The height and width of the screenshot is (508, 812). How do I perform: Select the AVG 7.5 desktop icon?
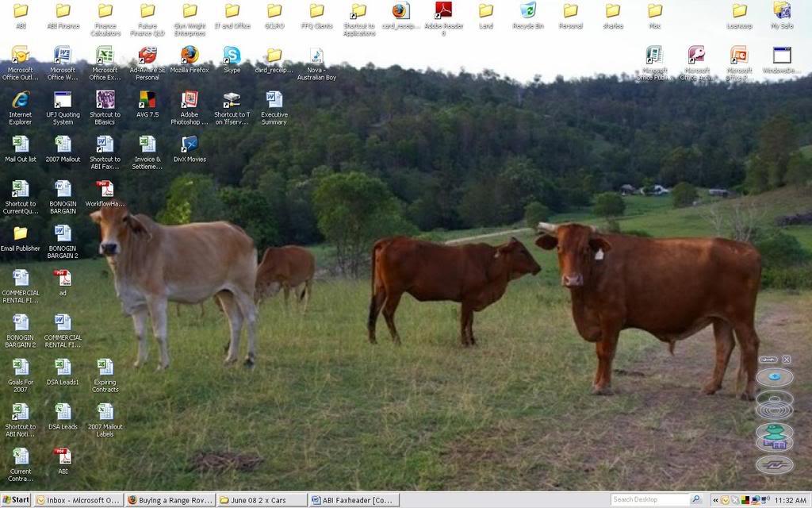point(147,100)
